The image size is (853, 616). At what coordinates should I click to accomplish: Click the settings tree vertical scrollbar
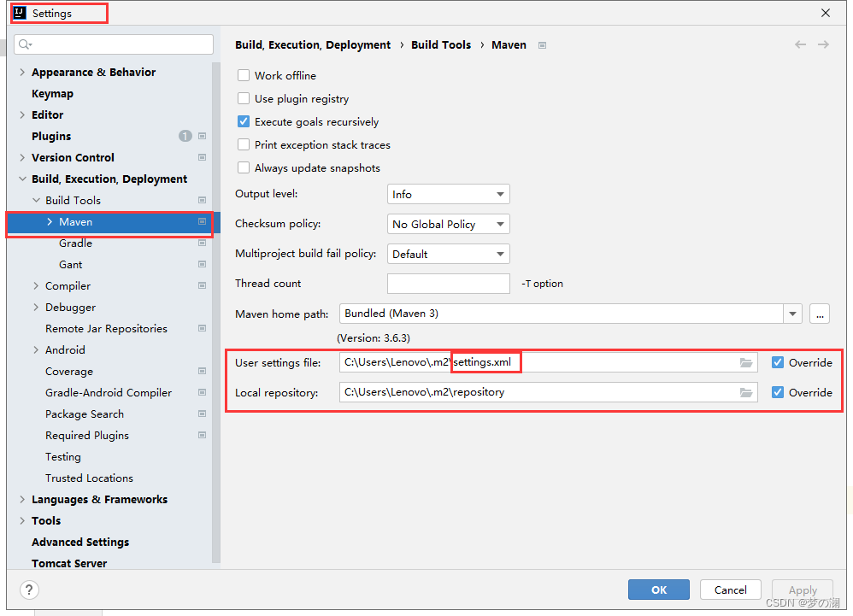click(x=216, y=313)
